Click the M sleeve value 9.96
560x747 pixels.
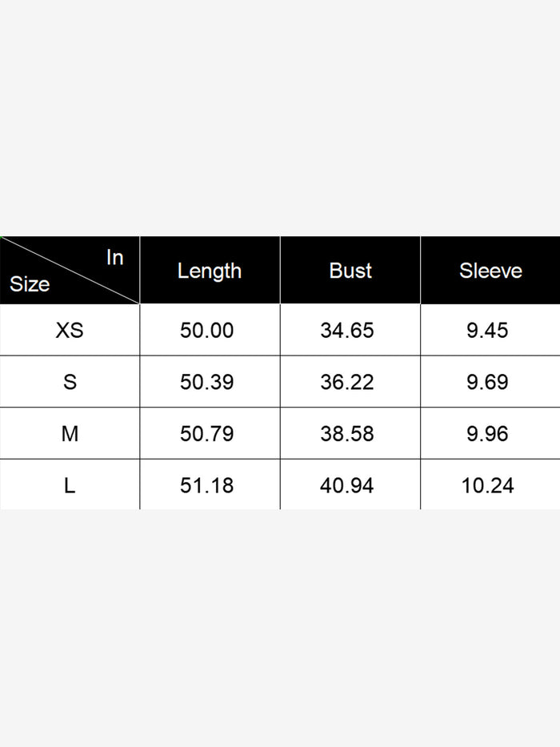(487, 434)
